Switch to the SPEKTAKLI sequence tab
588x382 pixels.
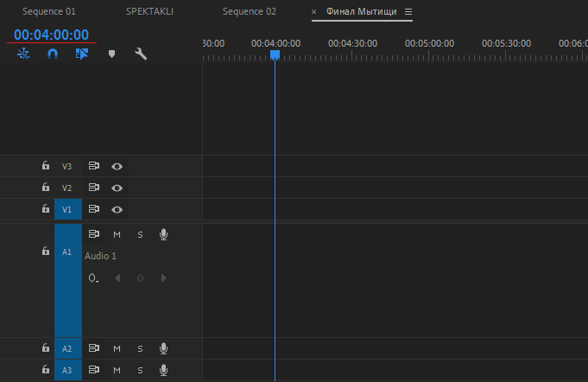click(149, 12)
